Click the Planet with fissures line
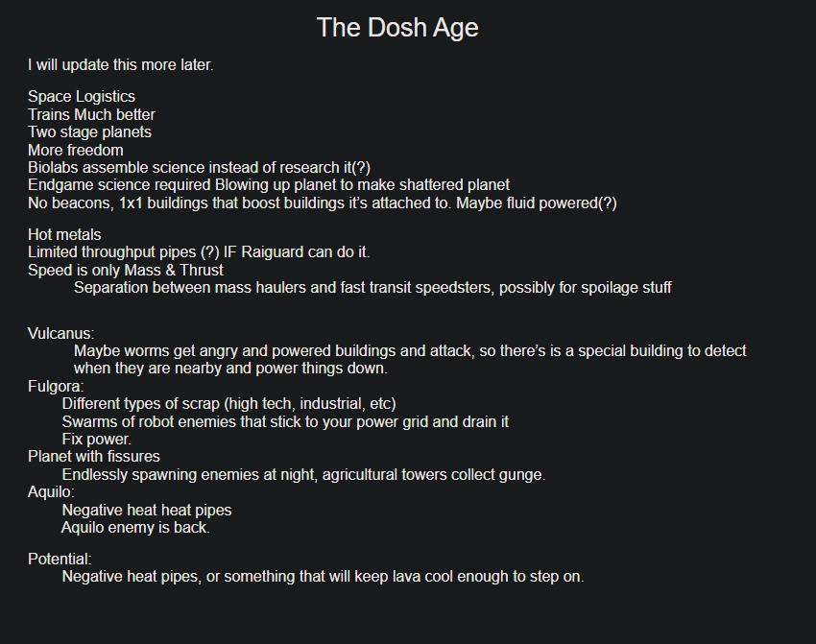 [94, 457]
